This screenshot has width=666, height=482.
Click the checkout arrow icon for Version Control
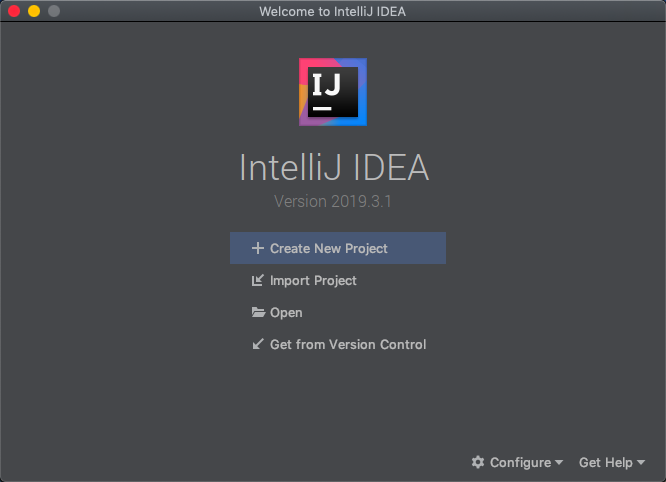(257, 344)
